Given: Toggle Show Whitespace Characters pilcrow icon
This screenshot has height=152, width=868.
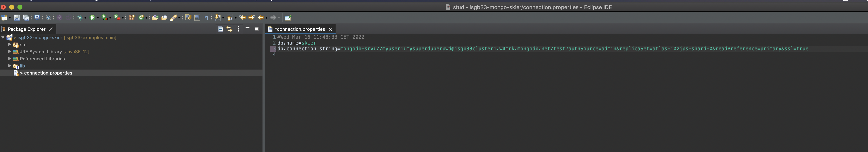Looking at the screenshot, I should (207, 18).
